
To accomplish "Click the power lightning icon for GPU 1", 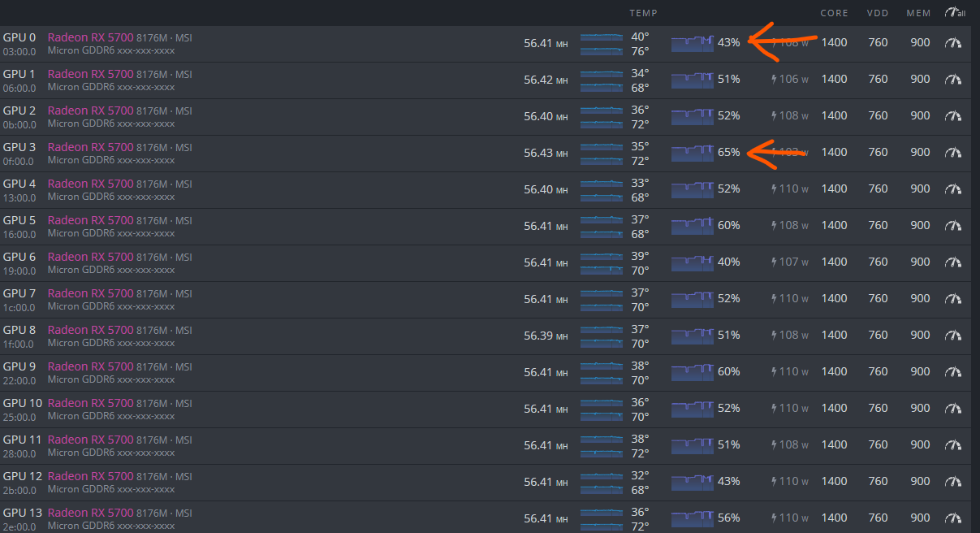I will (x=774, y=80).
